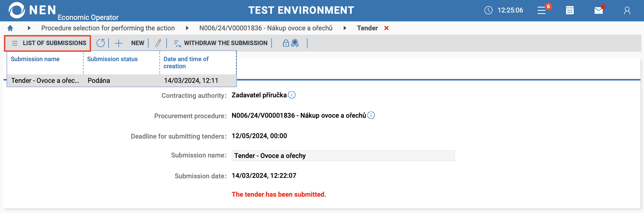Click Withdraw the Submission

click(x=221, y=43)
